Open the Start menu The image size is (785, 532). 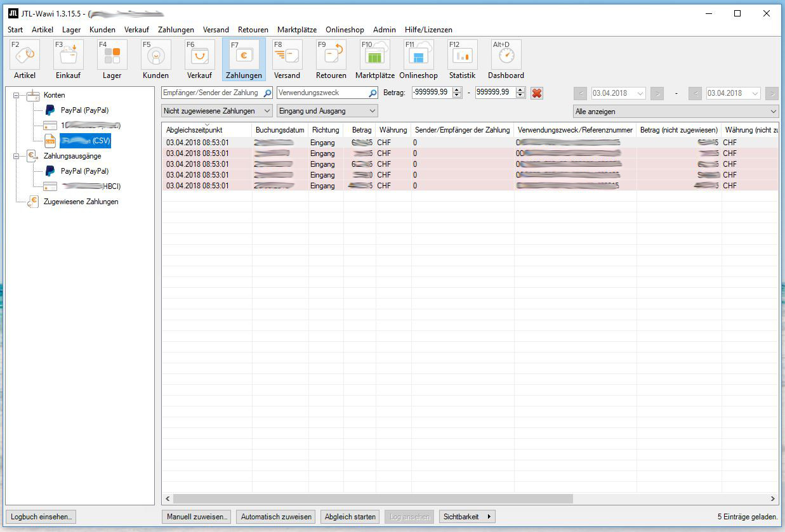(15, 30)
